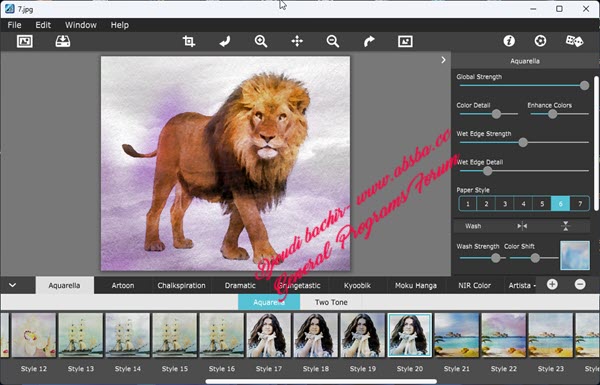Screen dimensions: 600x385
Task: Choose the Style 23 preset thumbnail
Action: click(x=551, y=335)
